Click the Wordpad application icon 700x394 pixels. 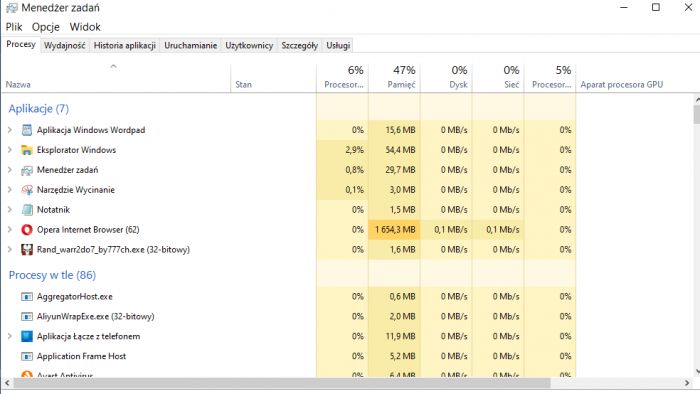[27, 130]
